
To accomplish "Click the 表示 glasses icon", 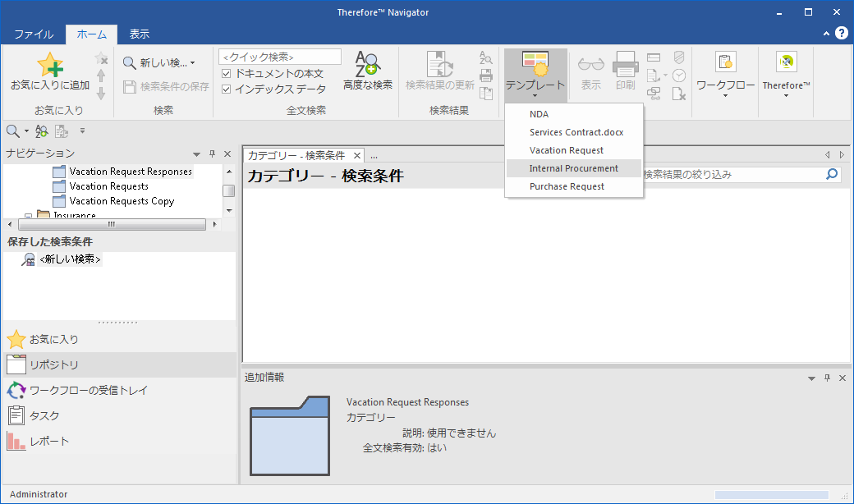I will [591, 65].
